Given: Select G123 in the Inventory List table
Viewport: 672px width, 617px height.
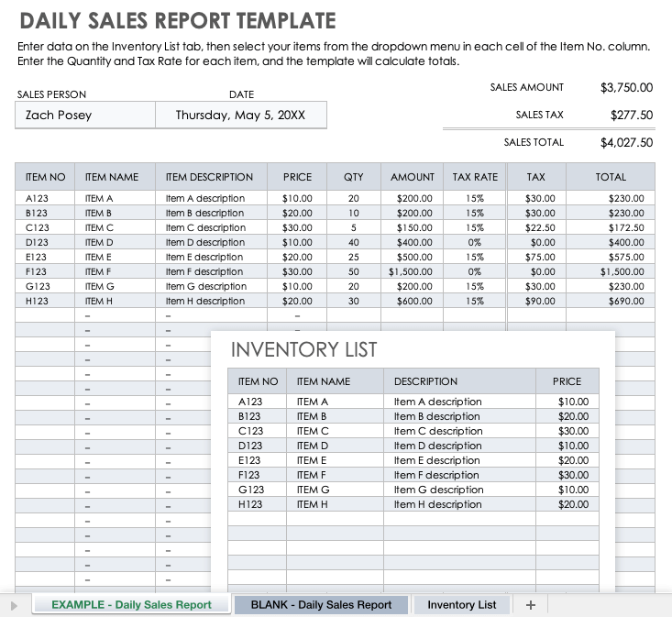Looking at the screenshot, I should coord(250,490).
